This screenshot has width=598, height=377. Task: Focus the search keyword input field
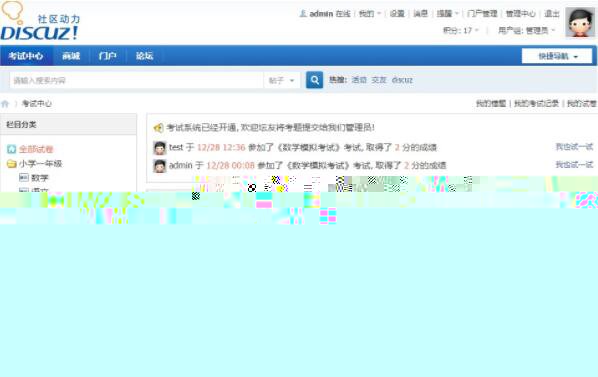pyautogui.click(x=136, y=80)
